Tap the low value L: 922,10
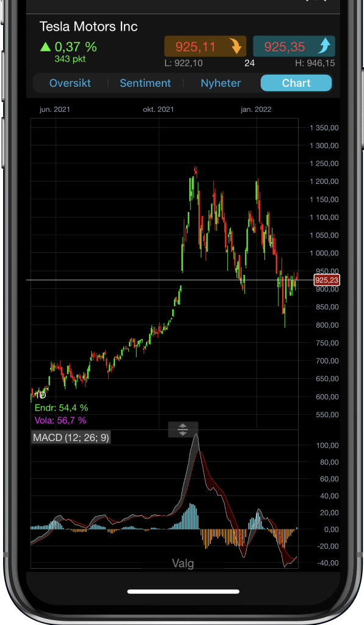 pyautogui.click(x=184, y=63)
